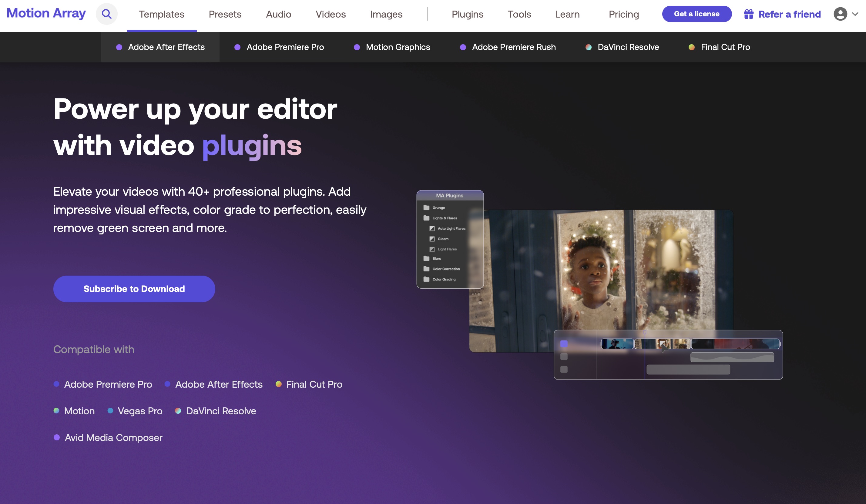Click the gift icon beside Refer a friend
Viewport: 866px width, 504px height.
click(748, 14)
